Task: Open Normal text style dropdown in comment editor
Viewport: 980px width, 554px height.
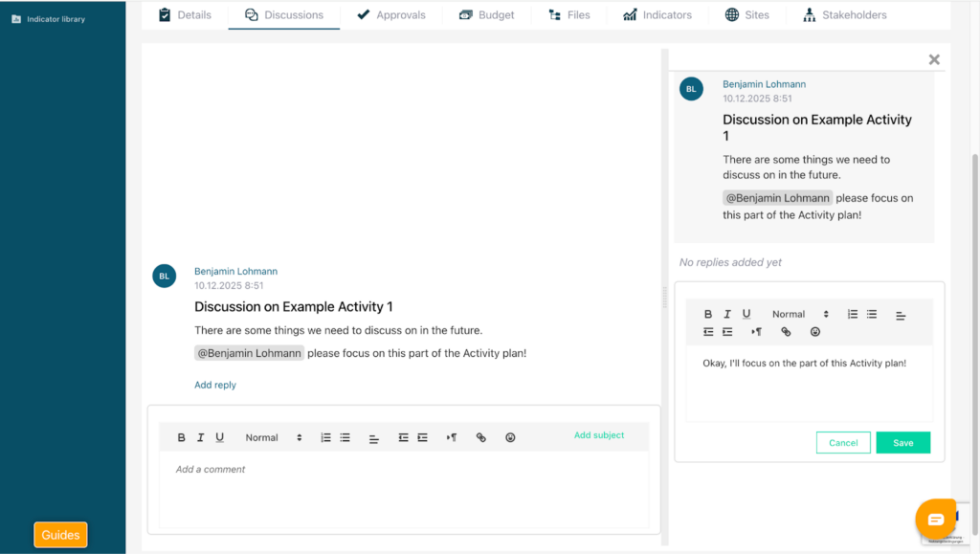Action: 273,437
